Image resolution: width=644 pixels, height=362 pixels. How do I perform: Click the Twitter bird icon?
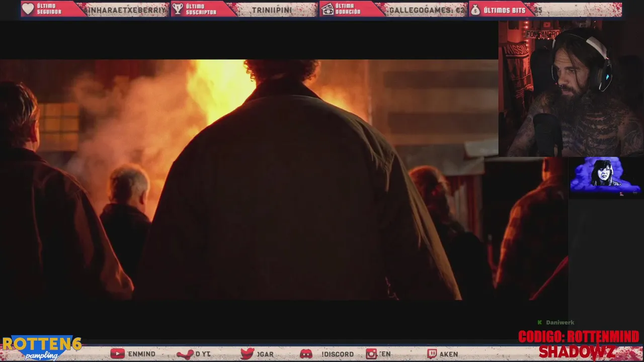point(247,354)
